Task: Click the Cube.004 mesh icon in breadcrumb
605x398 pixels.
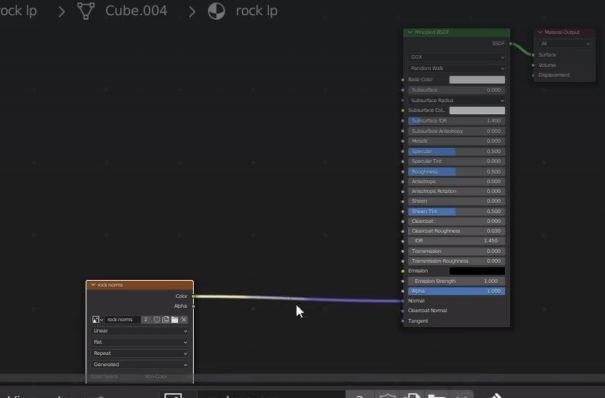Action: coord(86,11)
